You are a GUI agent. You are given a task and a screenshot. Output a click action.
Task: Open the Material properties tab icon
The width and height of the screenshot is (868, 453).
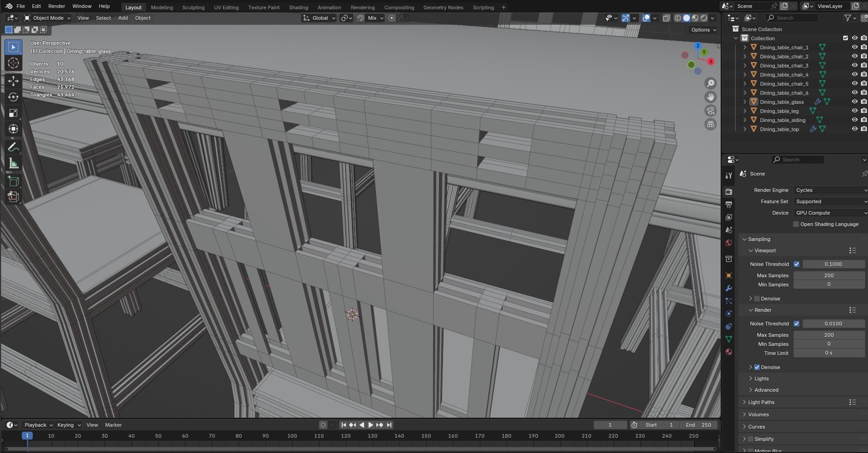pos(729,352)
